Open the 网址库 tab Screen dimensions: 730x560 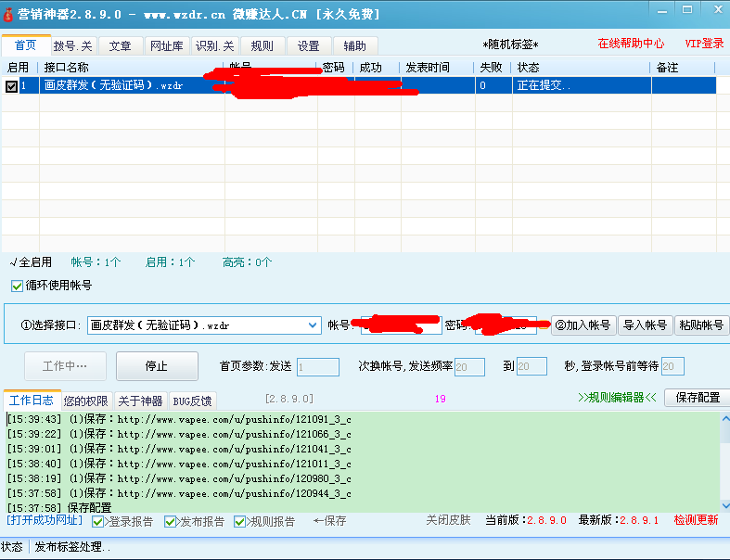(x=167, y=45)
